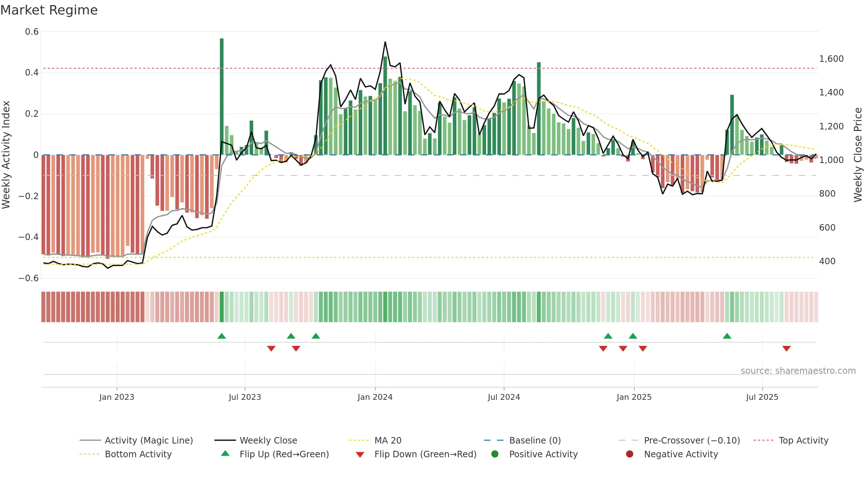Click the Jul 2023 x-axis label
This screenshot has width=868, height=488.
coord(245,397)
